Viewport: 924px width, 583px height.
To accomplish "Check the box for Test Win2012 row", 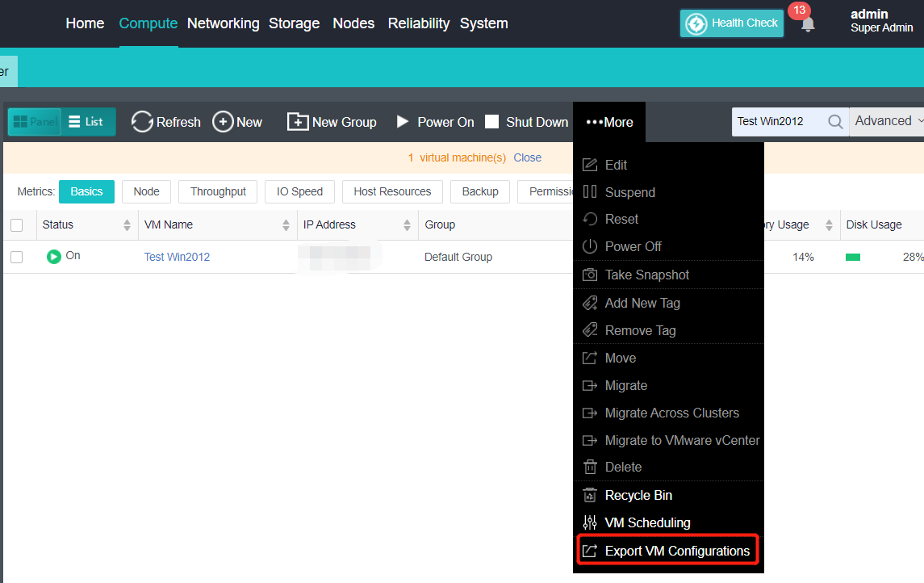I will 16,257.
